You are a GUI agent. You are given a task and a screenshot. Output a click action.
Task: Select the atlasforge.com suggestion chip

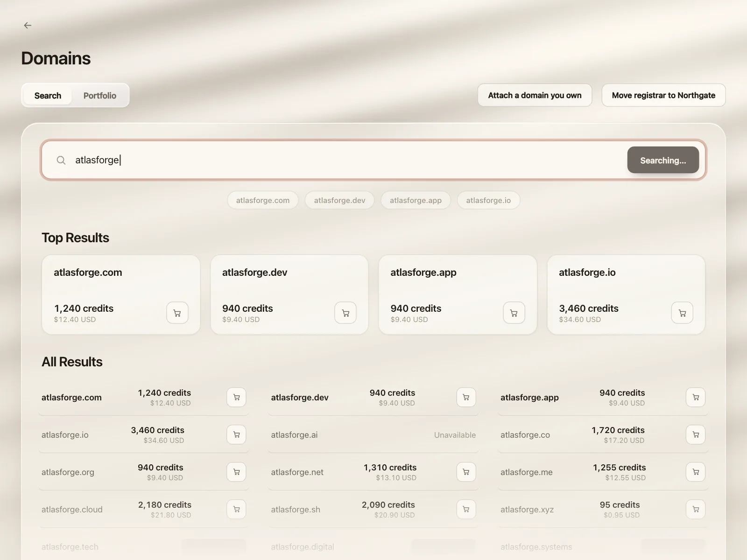coord(263,200)
